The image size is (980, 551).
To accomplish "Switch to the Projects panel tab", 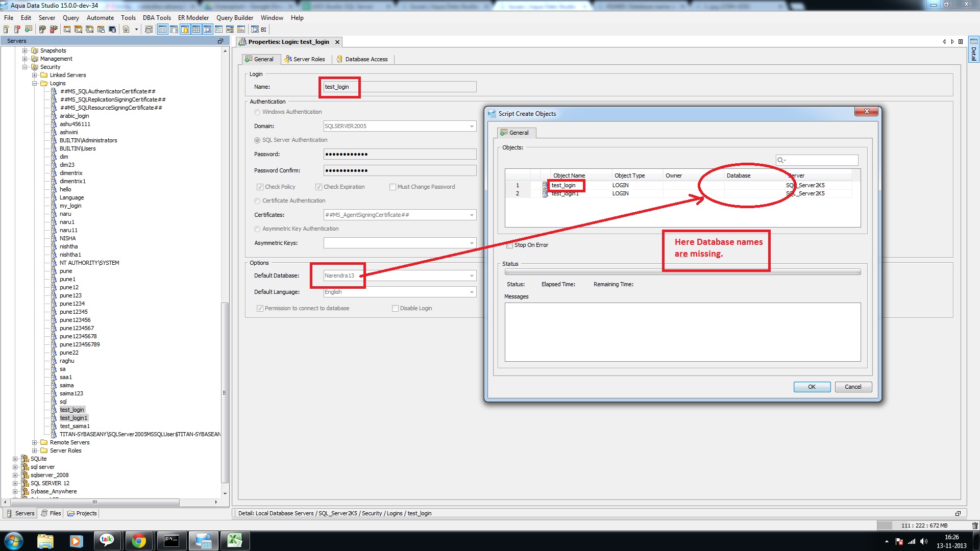I will click(x=82, y=513).
